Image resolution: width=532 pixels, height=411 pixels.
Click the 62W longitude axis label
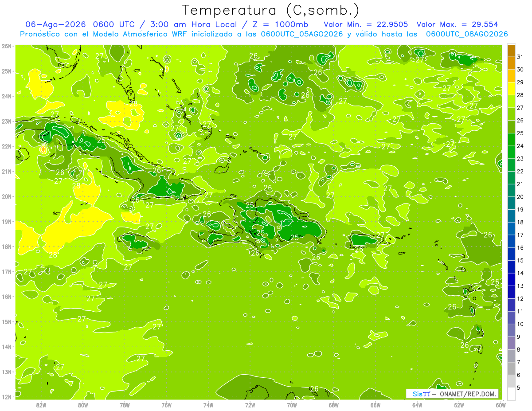[x=459, y=405]
